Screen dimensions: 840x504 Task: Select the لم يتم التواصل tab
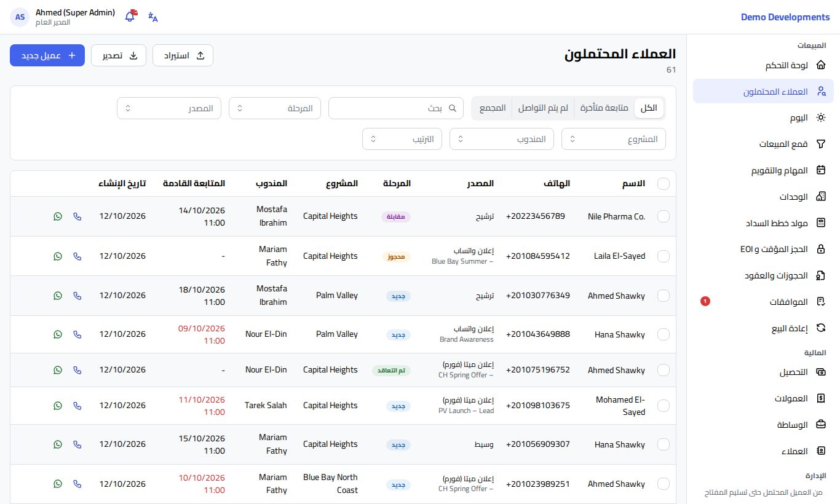coord(543,108)
